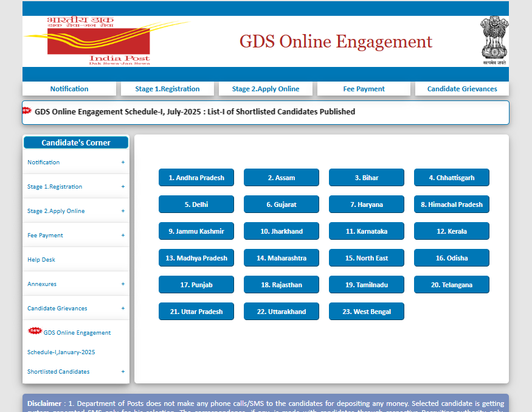Pick the Maharashtra circle button
532x412 pixels.
(x=282, y=258)
